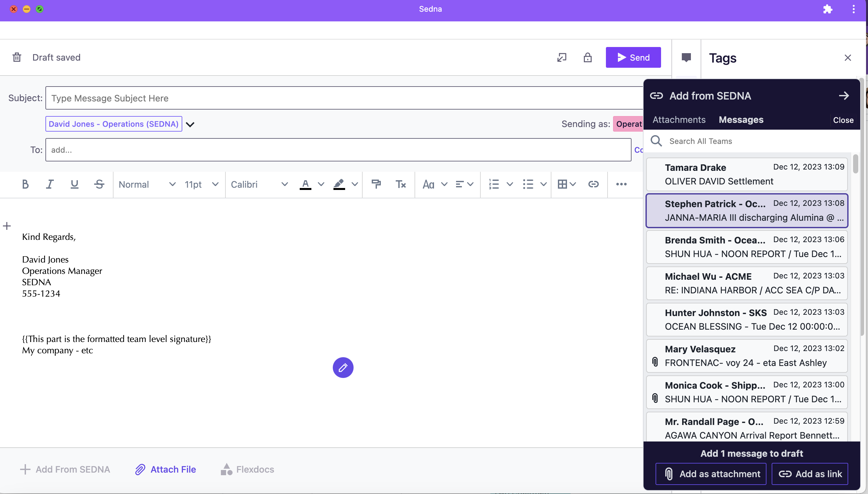Open the change case Aa menu

435,184
